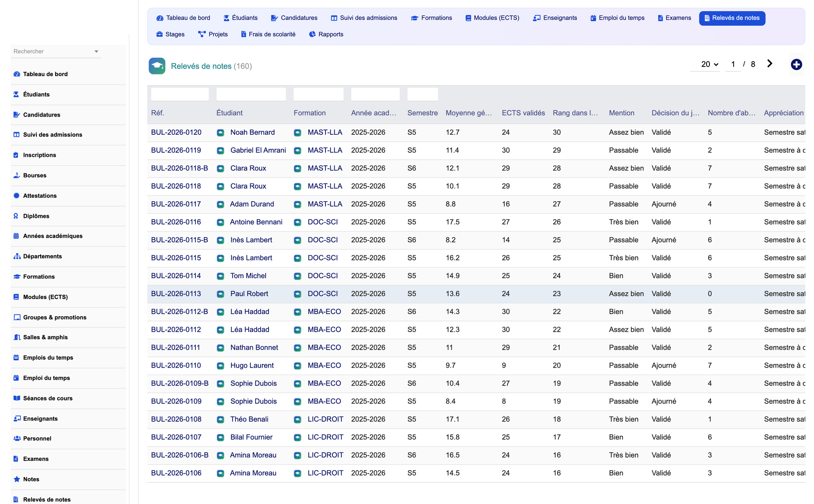Click the Personnel sidebar people icon
The image size is (814, 504).
17,438
